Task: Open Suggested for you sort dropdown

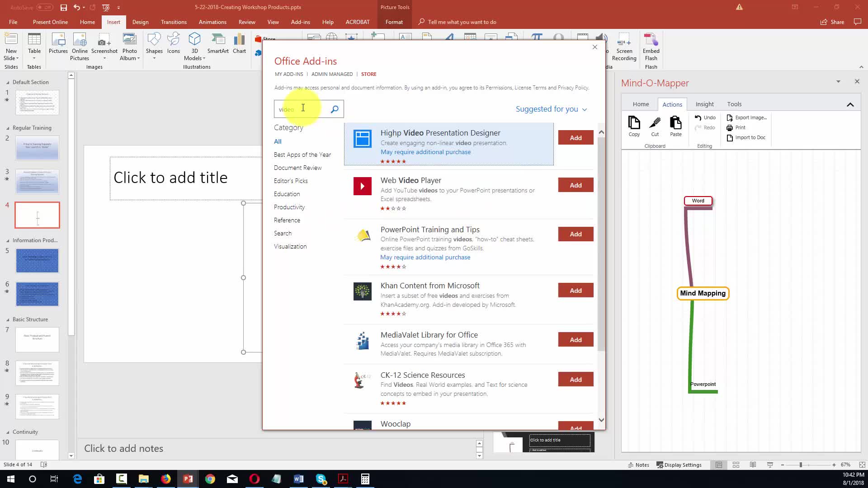Action: pyautogui.click(x=551, y=109)
